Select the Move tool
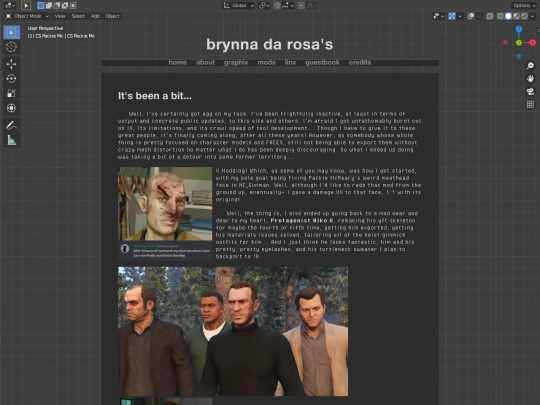The height and width of the screenshot is (405, 540). click(x=11, y=64)
